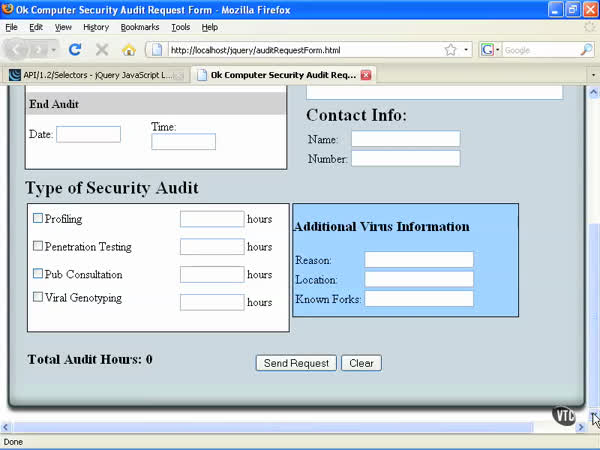Screen dimensions: 600x450
Task: Click the Clear button
Action: pos(361,363)
